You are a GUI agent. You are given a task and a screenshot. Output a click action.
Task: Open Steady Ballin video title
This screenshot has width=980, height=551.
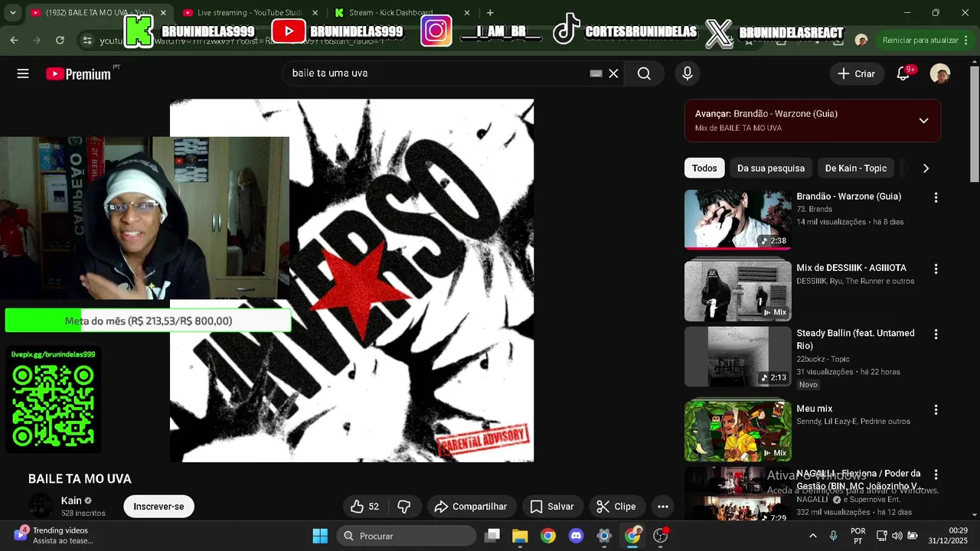[855, 340]
